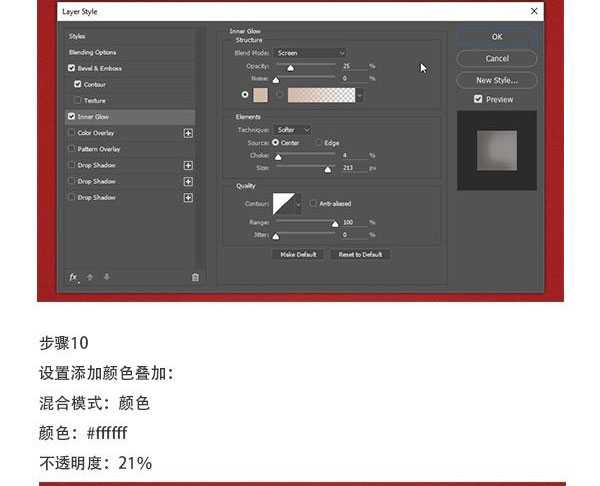Toggle the Contour checkbox
The width and height of the screenshot is (600, 486).
tap(78, 84)
